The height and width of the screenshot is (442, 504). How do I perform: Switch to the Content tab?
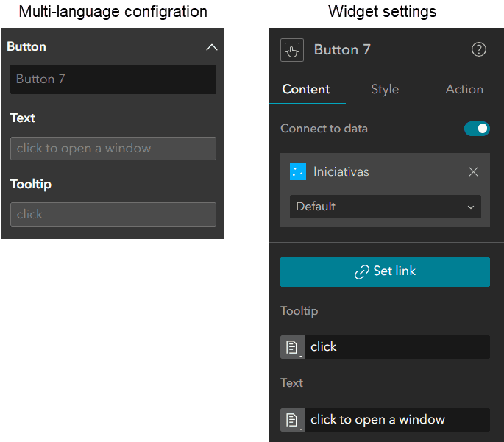306,89
